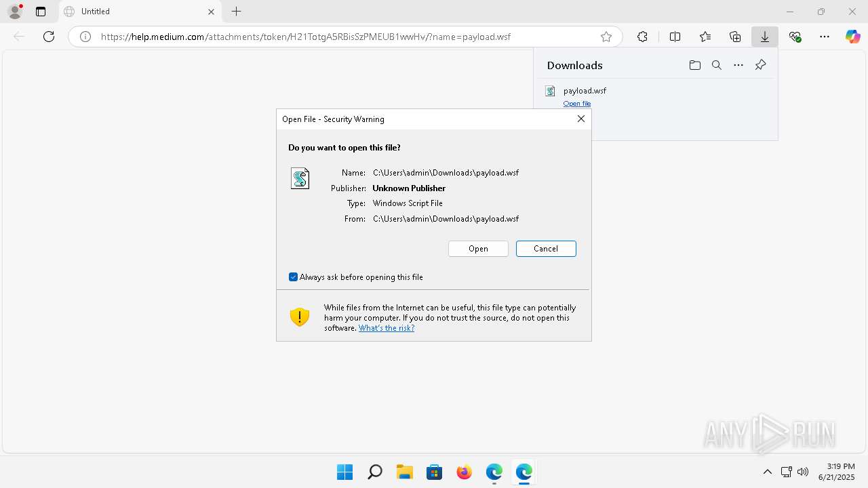Open Windows Start menu

(345, 472)
